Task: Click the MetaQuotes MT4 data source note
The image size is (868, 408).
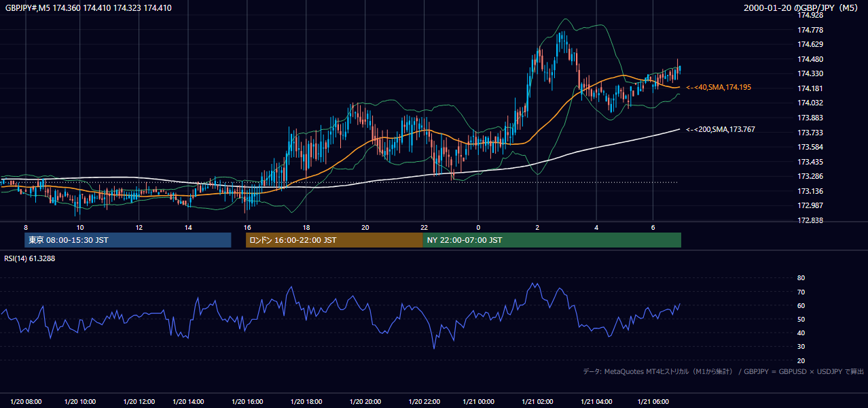Action: click(723, 371)
